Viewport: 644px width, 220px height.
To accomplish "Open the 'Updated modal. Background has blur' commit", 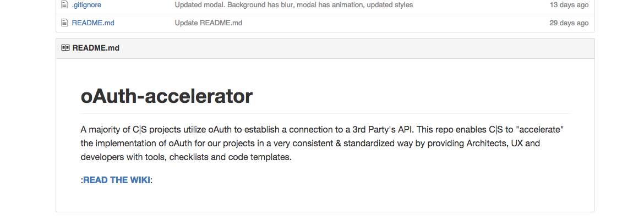I will pyautogui.click(x=294, y=5).
